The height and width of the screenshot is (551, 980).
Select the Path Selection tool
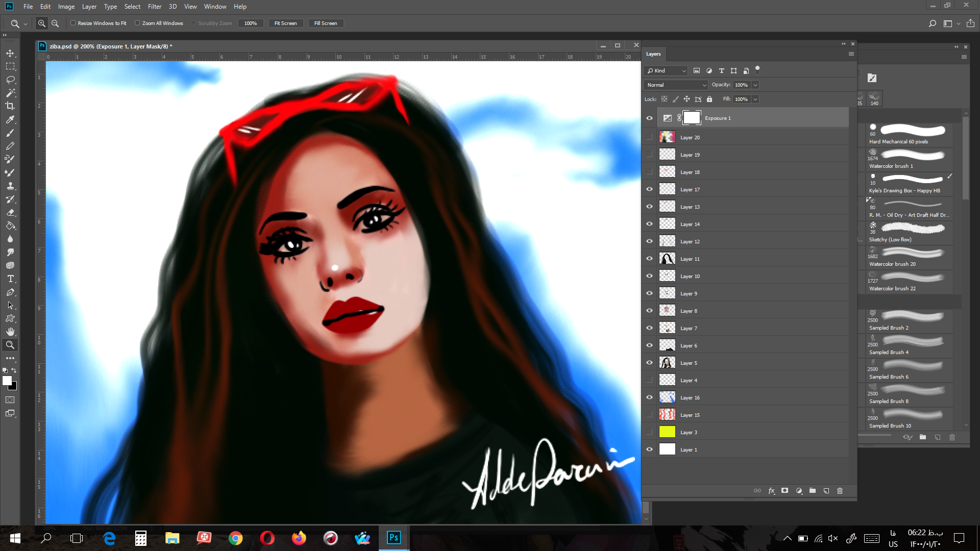click(x=10, y=305)
